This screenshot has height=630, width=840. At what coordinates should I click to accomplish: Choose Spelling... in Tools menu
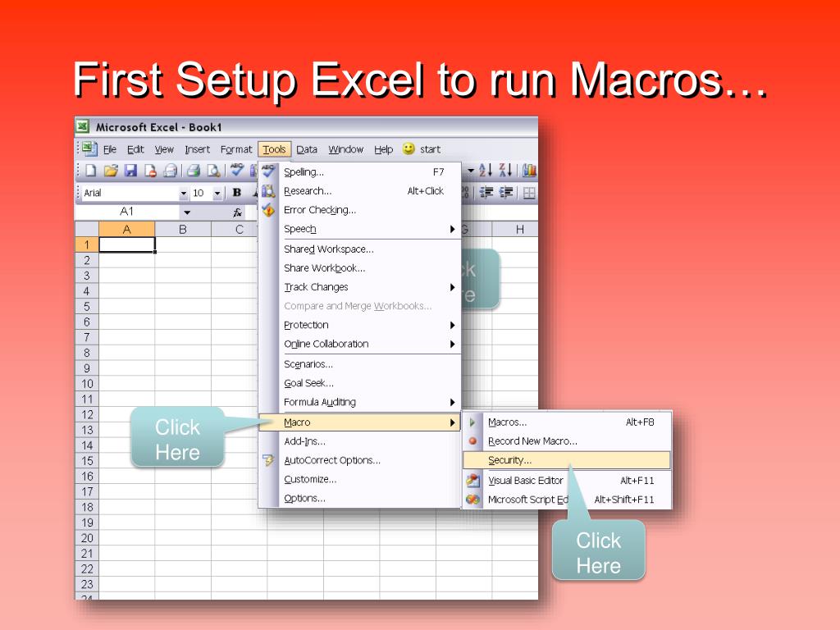(359, 172)
